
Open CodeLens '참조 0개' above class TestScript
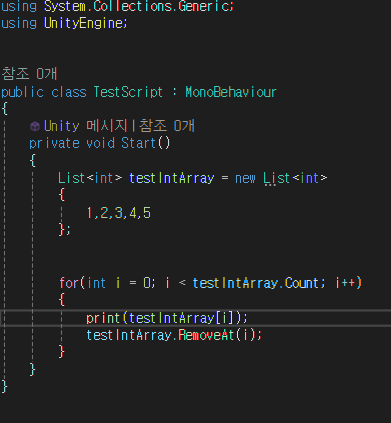(x=29, y=74)
